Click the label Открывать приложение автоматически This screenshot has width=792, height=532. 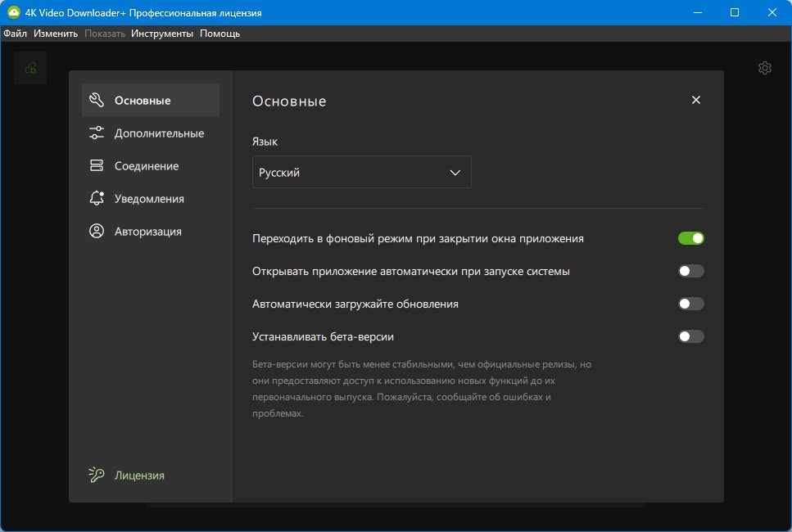tap(410, 271)
